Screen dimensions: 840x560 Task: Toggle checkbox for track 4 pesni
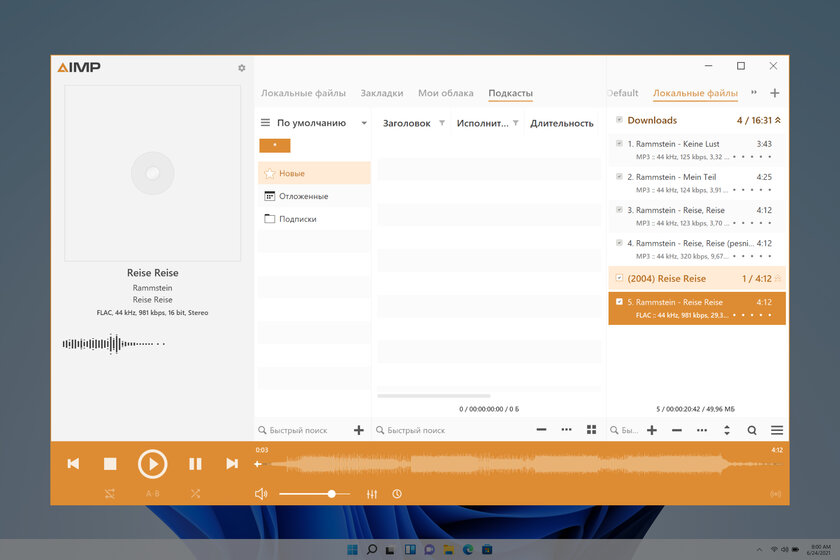pos(619,243)
